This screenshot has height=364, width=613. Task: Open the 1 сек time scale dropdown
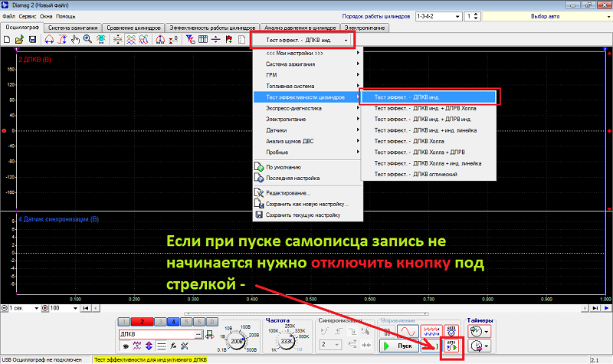[x=36, y=308]
